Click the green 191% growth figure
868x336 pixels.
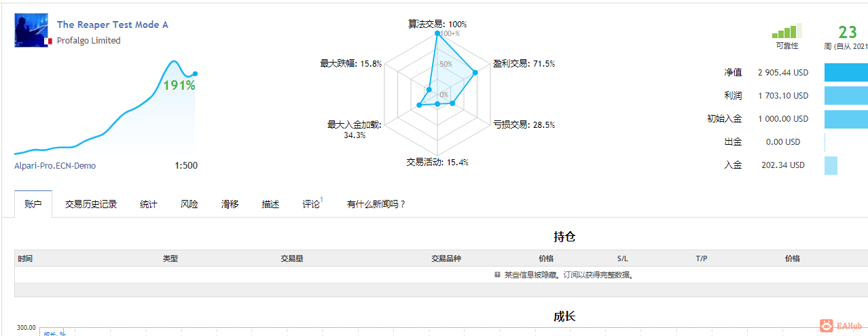pos(179,86)
